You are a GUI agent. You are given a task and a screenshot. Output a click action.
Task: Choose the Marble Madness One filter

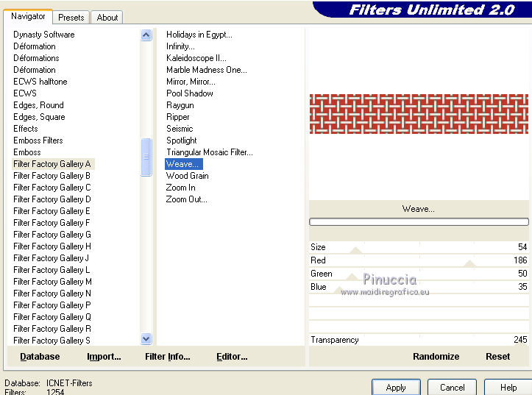point(207,70)
